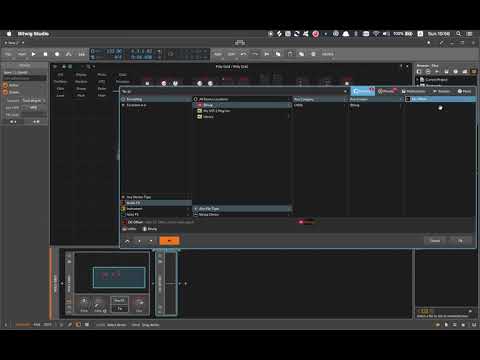Click the volume icon in the menu bar
Viewport: 480px width, 360px height.
(386, 34)
